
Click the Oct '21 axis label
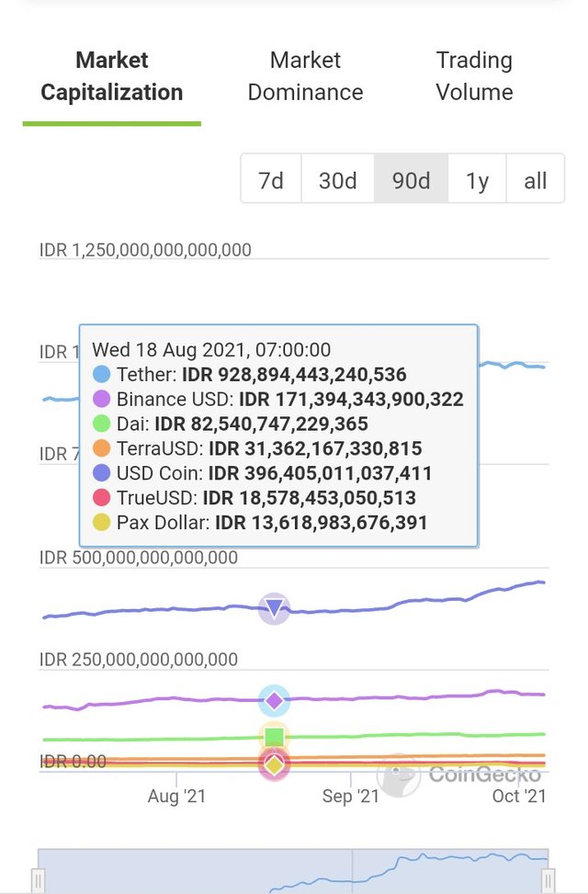coord(519,796)
